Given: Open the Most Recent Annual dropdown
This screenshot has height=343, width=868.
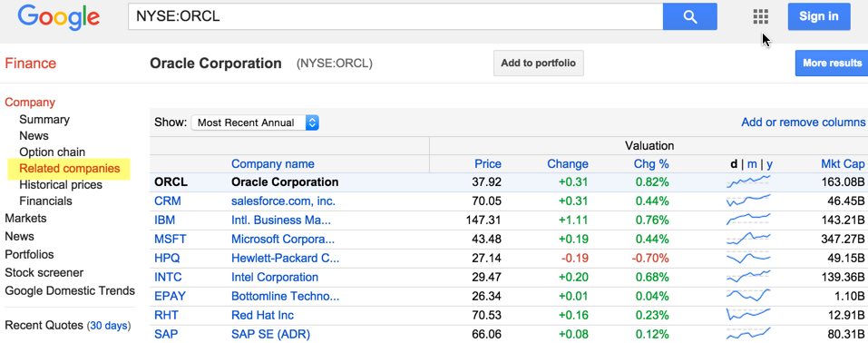Looking at the screenshot, I should [x=255, y=123].
